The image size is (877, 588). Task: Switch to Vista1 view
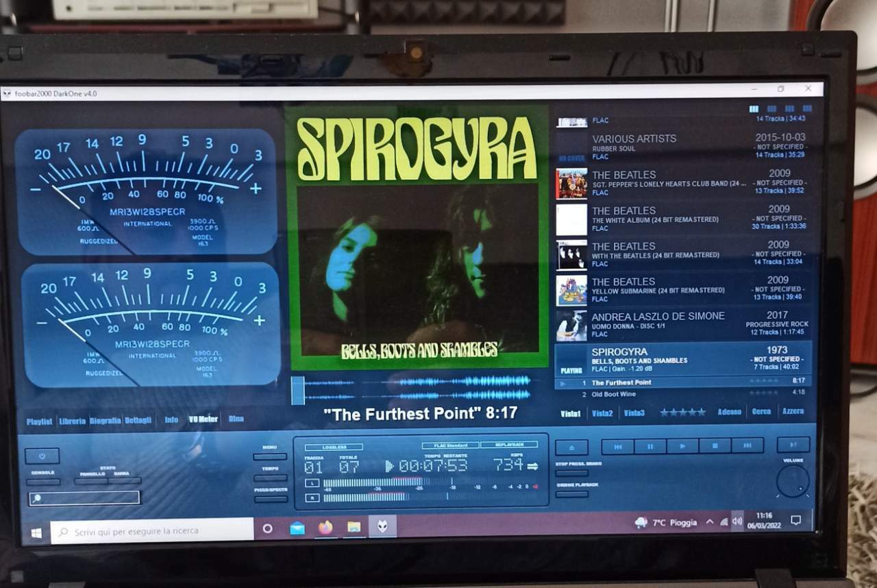pos(571,414)
